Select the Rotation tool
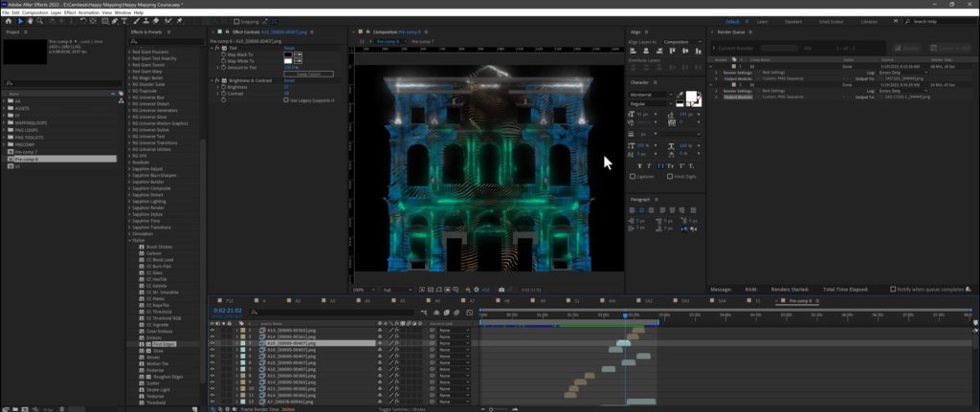The width and height of the screenshot is (980, 412). (83, 21)
